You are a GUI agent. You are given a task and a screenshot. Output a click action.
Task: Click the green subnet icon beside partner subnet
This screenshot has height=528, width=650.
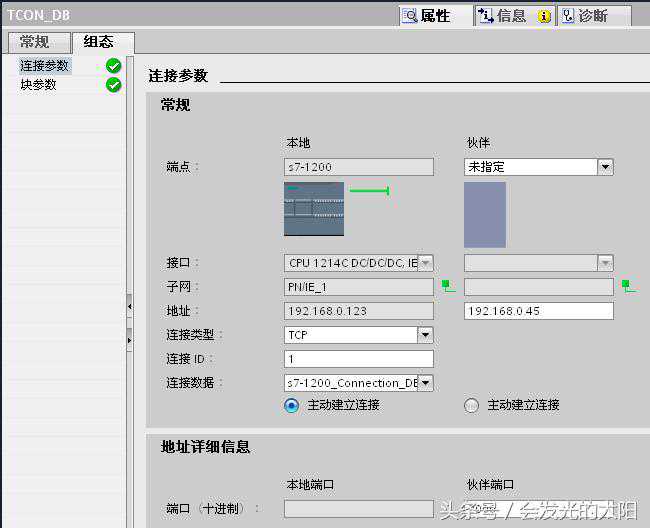point(627,286)
